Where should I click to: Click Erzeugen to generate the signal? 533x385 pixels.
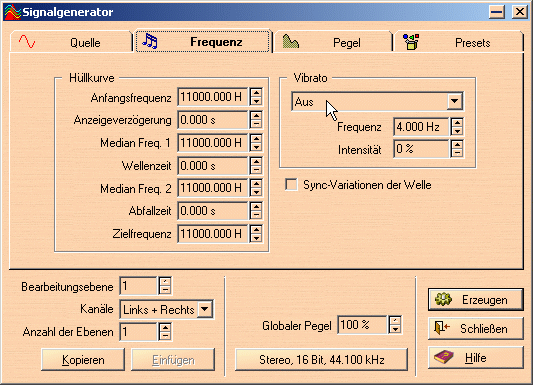[476, 299]
